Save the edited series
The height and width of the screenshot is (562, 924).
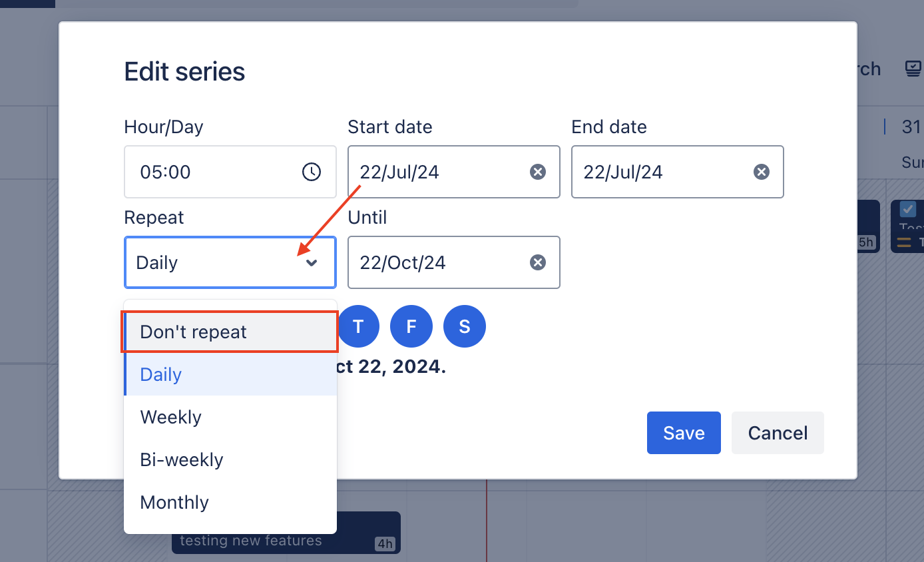[x=684, y=433]
